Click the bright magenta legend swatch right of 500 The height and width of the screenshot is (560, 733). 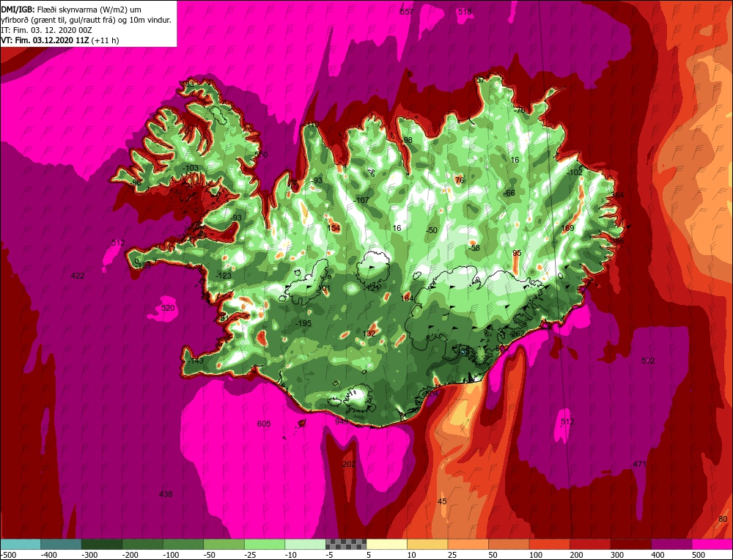point(712,544)
